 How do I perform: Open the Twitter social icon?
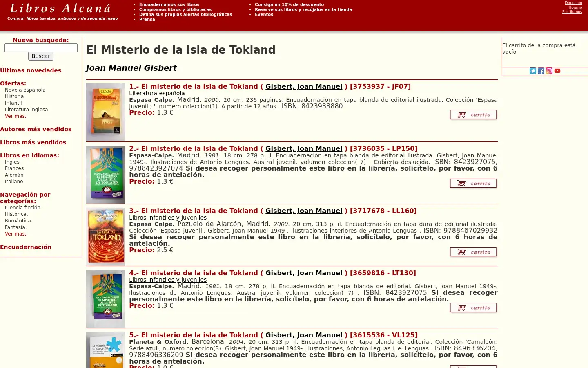533,71
